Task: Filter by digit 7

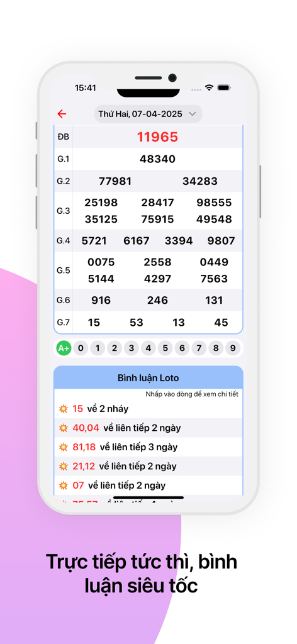Action: tap(199, 348)
